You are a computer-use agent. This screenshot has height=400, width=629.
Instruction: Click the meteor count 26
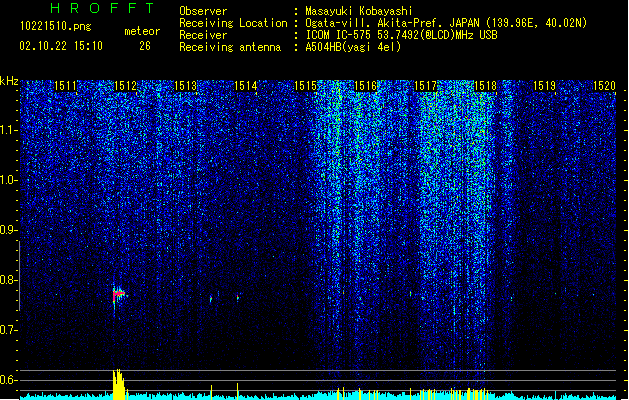(145, 46)
